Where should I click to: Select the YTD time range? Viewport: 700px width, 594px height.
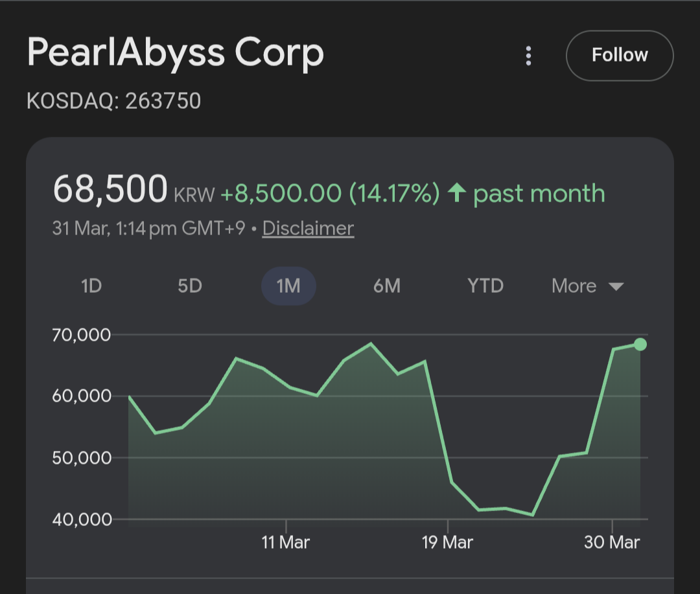click(485, 286)
